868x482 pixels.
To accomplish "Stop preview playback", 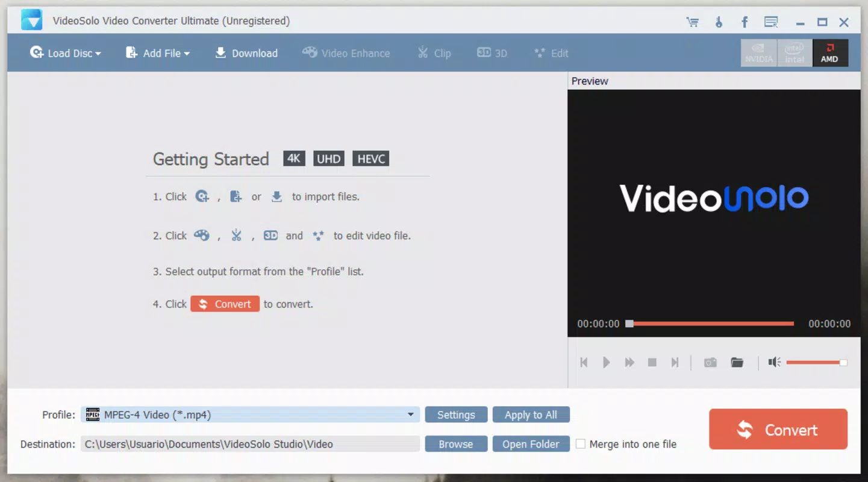I will pyautogui.click(x=652, y=362).
